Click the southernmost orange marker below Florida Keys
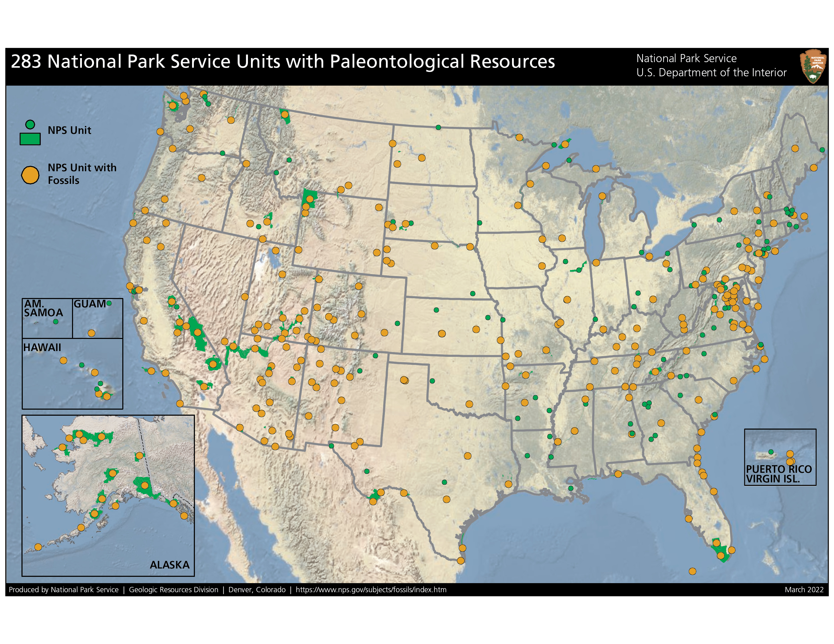This screenshot has width=834, height=644. (692, 571)
